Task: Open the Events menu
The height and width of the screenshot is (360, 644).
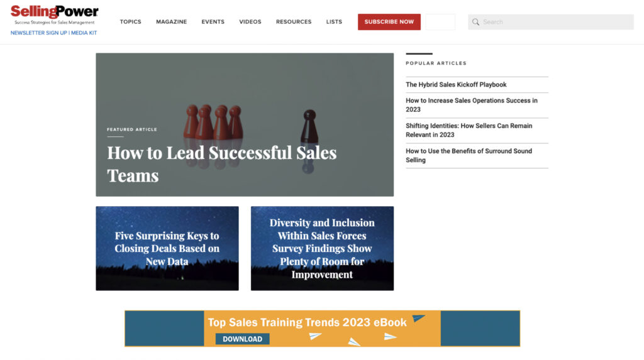Action: [x=213, y=22]
